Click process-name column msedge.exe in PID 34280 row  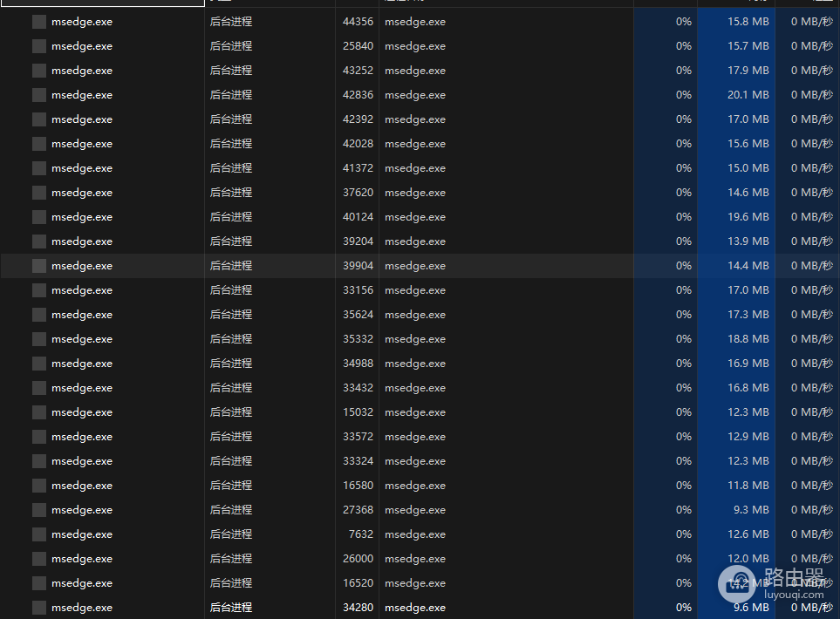[415, 608]
